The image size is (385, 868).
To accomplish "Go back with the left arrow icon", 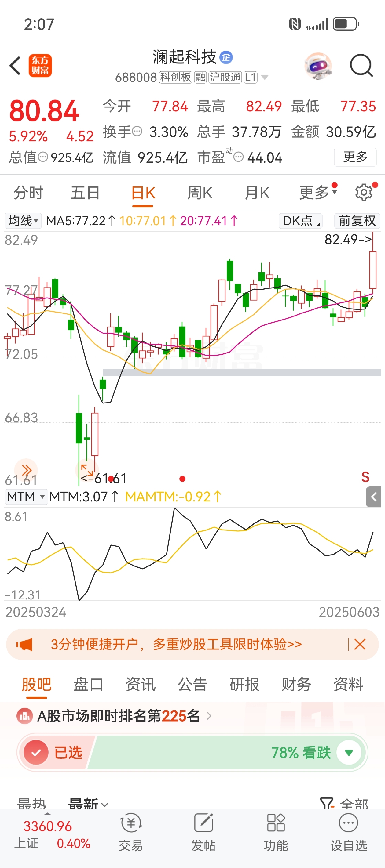I will click(x=15, y=65).
